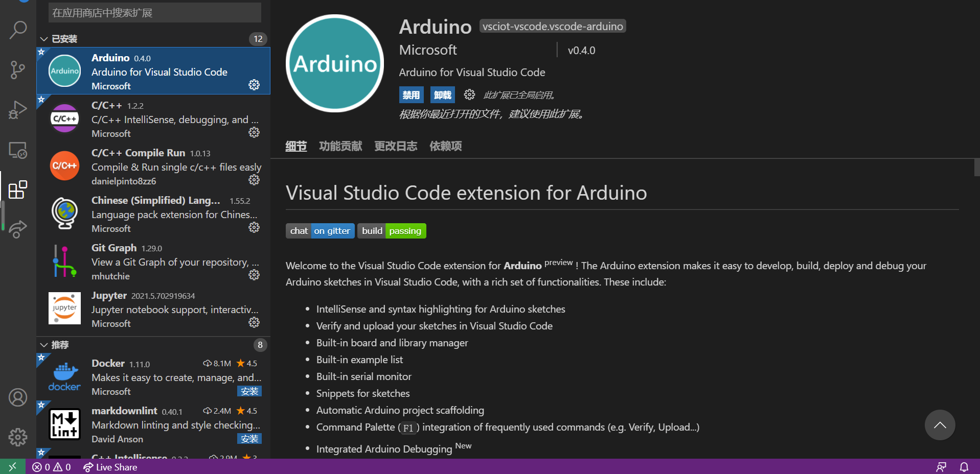Screen dimensions: 980x474
Task: Switch to the dependencies tab
Action: click(x=445, y=146)
